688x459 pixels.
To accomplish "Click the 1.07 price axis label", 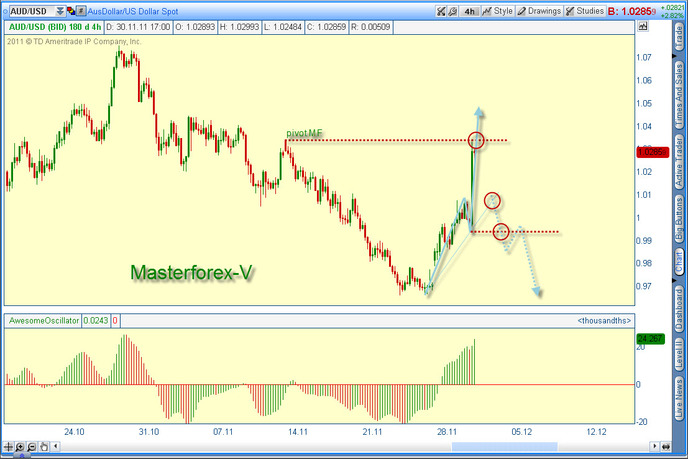I will tap(644, 57).
